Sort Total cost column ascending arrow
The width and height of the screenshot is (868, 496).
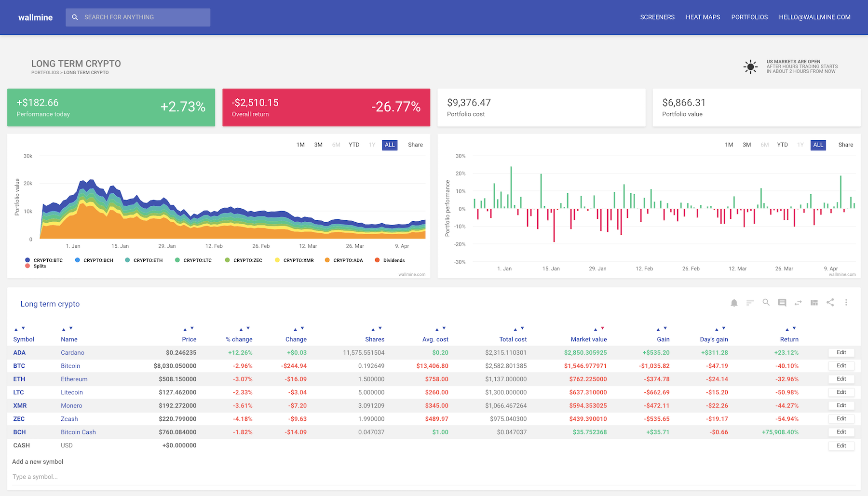coord(515,329)
